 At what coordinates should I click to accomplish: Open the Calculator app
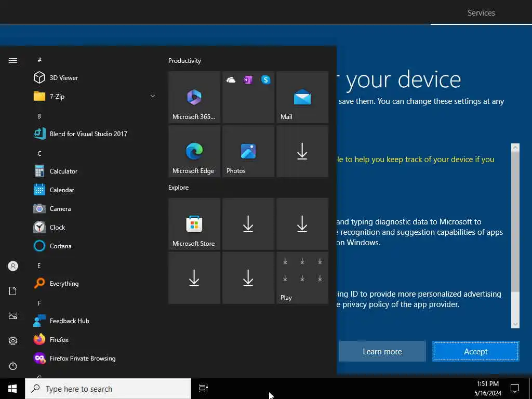coord(95,171)
